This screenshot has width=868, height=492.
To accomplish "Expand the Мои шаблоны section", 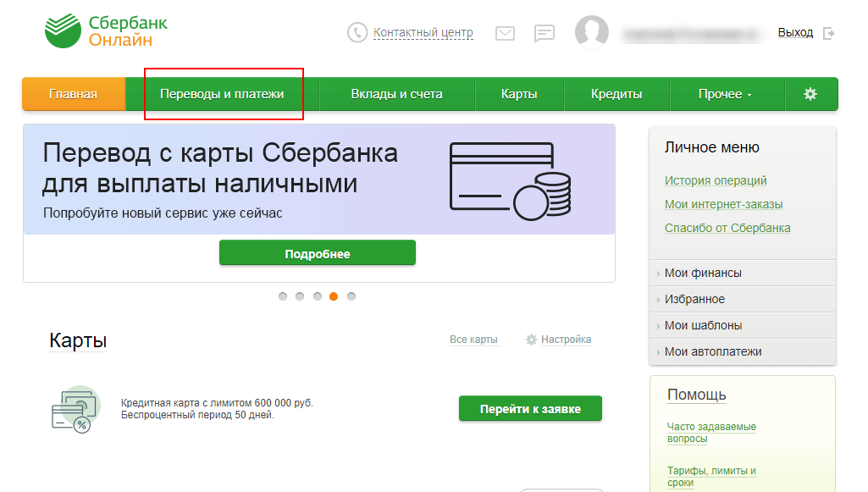I will point(703,325).
